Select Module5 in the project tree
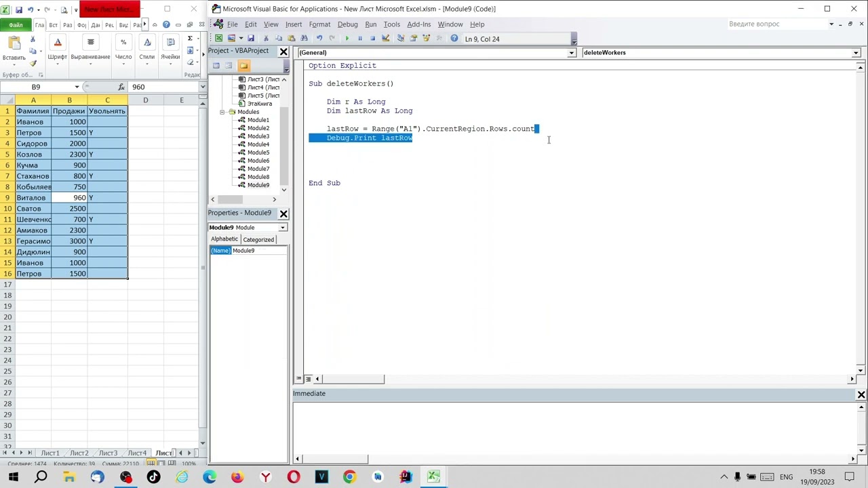This screenshot has width=868, height=488. (258, 152)
